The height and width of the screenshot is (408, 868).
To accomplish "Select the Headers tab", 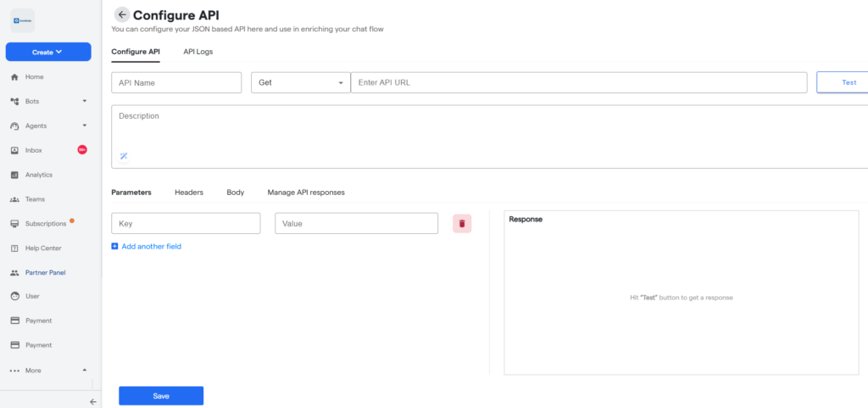I will click(189, 193).
